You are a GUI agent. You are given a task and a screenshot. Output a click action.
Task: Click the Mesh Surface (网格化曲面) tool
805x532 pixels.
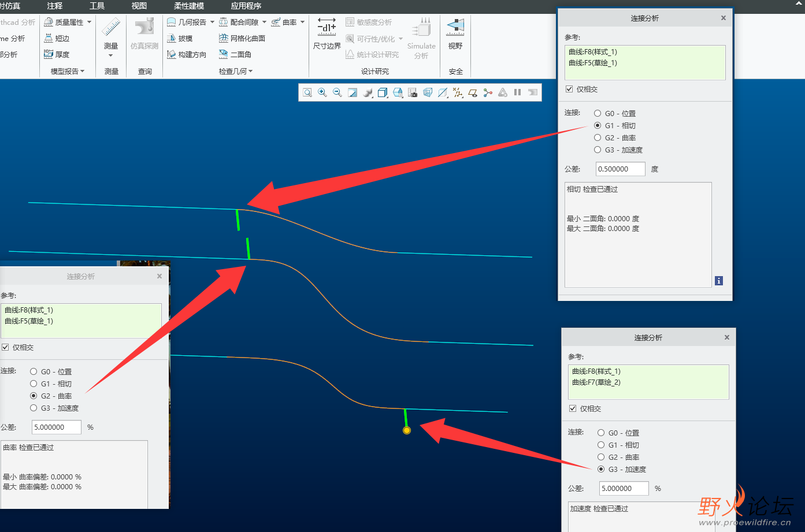242,38
